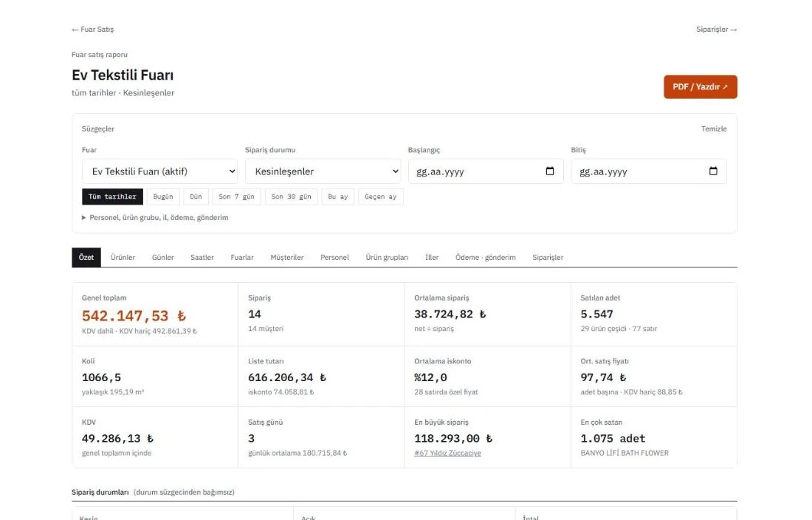The height and width of the screenshot is (520, 812).
Task: Open the Bitiş date calendar icon
Action: click(713, 171)
